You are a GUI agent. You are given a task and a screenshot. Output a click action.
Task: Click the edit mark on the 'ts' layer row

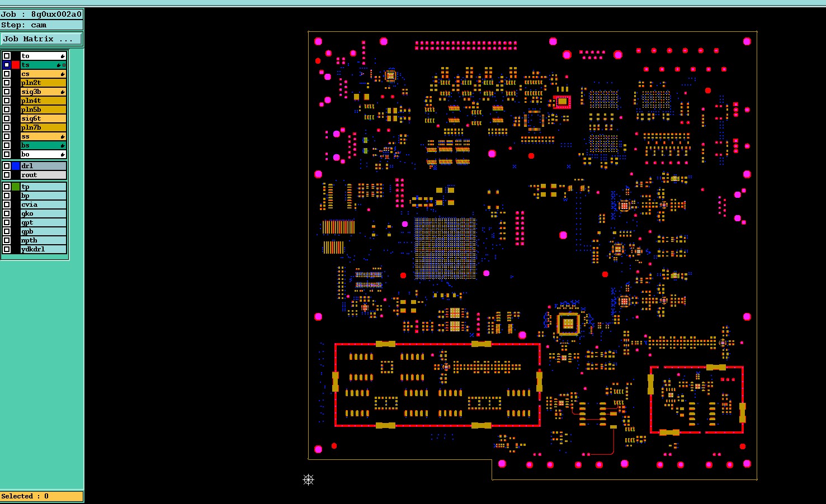59,65
